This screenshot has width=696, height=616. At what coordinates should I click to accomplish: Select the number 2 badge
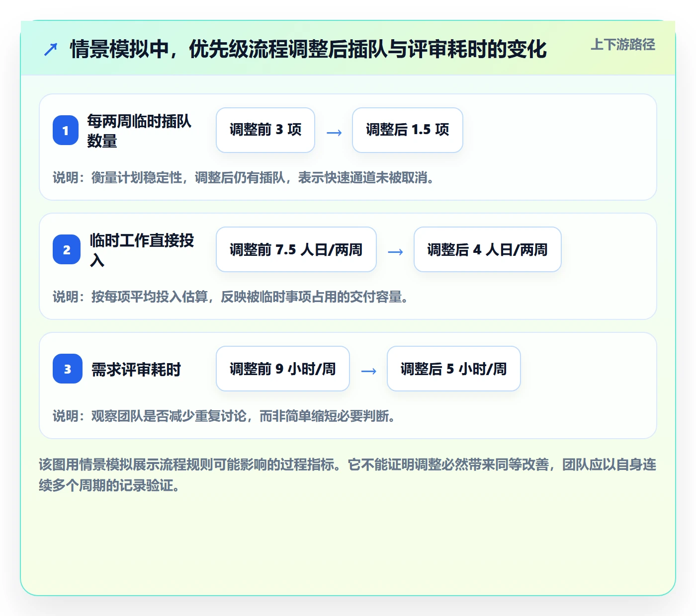click(x=67, y=249)
